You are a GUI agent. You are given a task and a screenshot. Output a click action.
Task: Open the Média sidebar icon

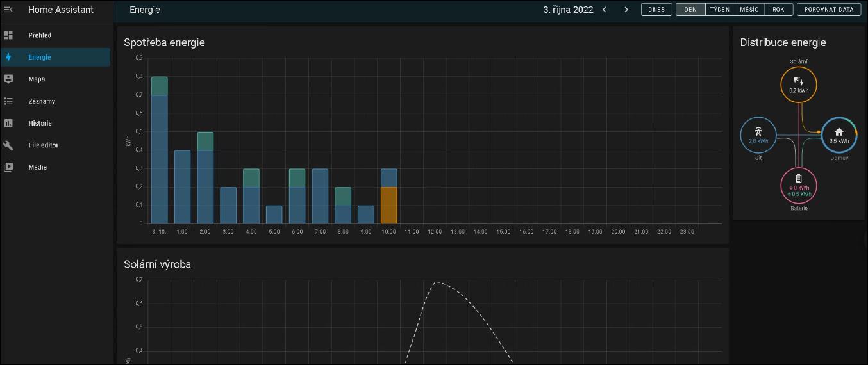tap(9, 167)
